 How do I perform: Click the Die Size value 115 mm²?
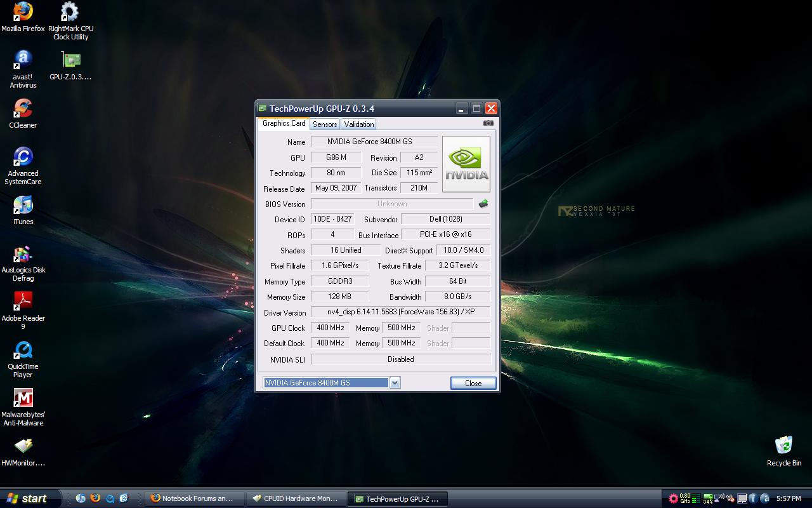click(x=419, y=173)
